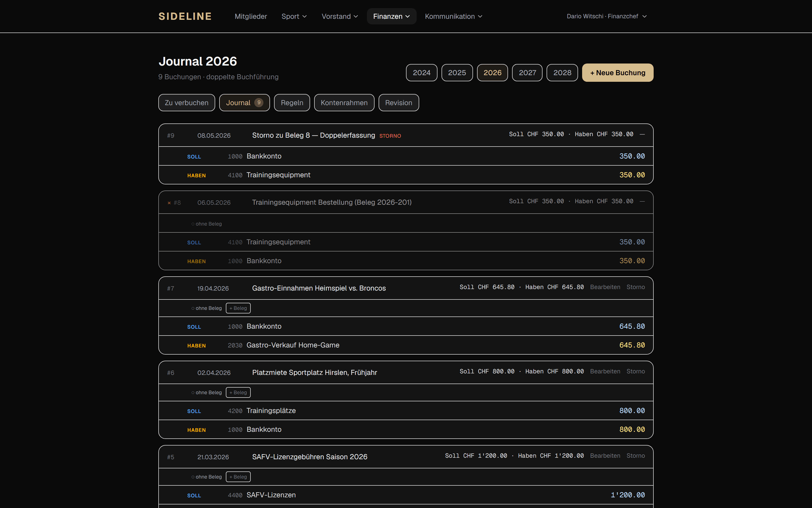Expand the Kommunikation dropdown menu
Screen dimensions: 812x508
coord(454,16)
